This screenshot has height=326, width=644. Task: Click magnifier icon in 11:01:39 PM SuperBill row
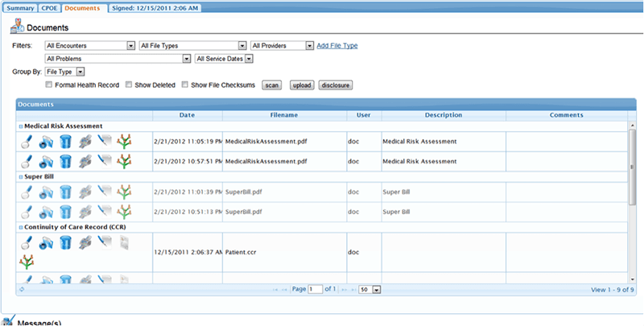tap(27, 192)
